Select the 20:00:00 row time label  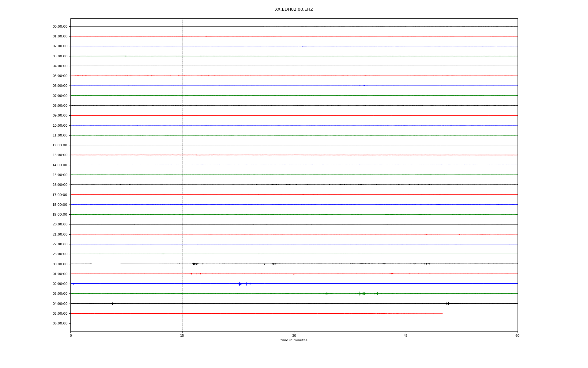tap(60, 224)
